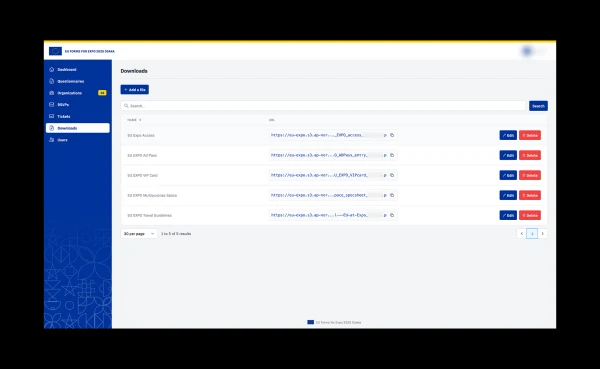The width and height of the screenshot is (600, 369).
Task: Delete the EU EXPO AD Pass download
Action: 530,155
